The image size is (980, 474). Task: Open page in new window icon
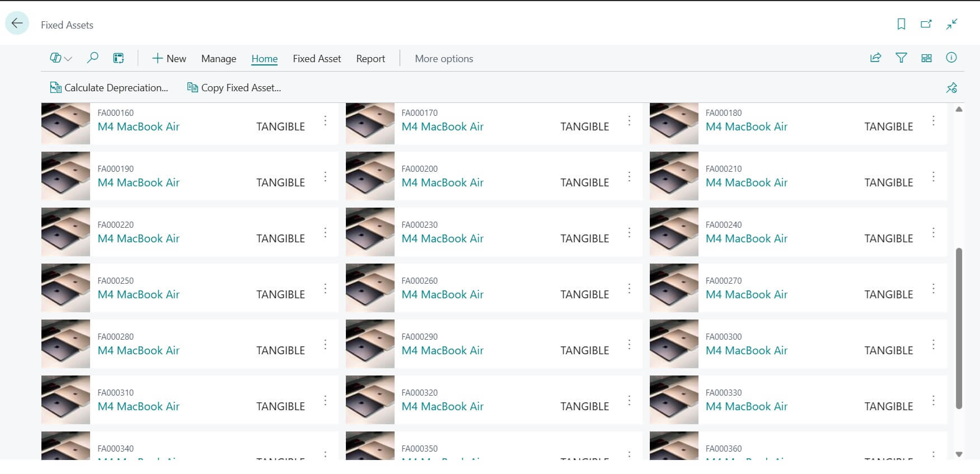click(926, 24)
